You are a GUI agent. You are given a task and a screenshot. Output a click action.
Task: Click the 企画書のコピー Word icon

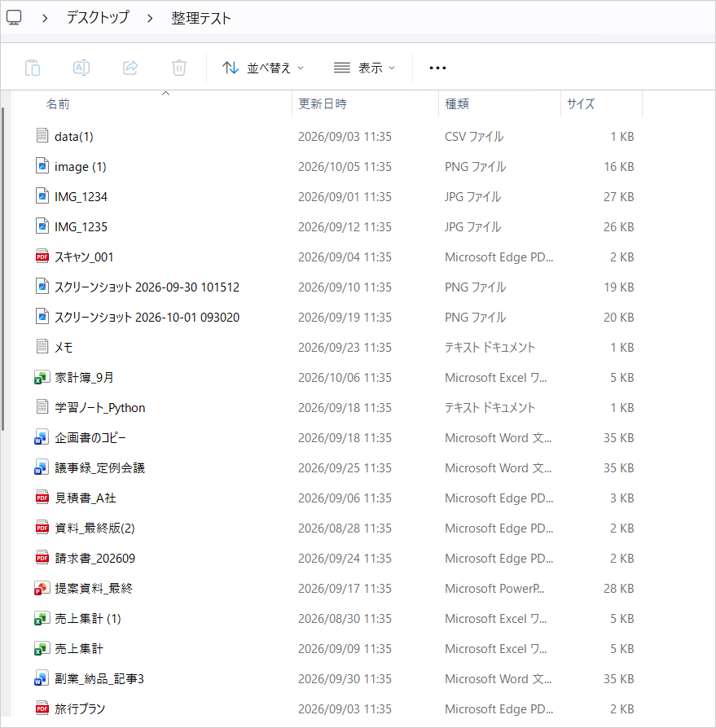[42, 437]
